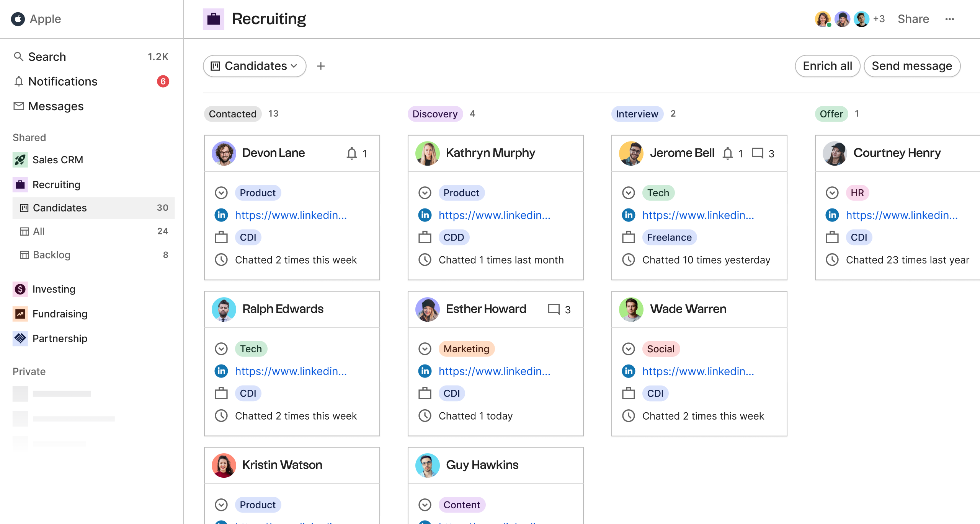Click the Enrich all button

point(827,66)
